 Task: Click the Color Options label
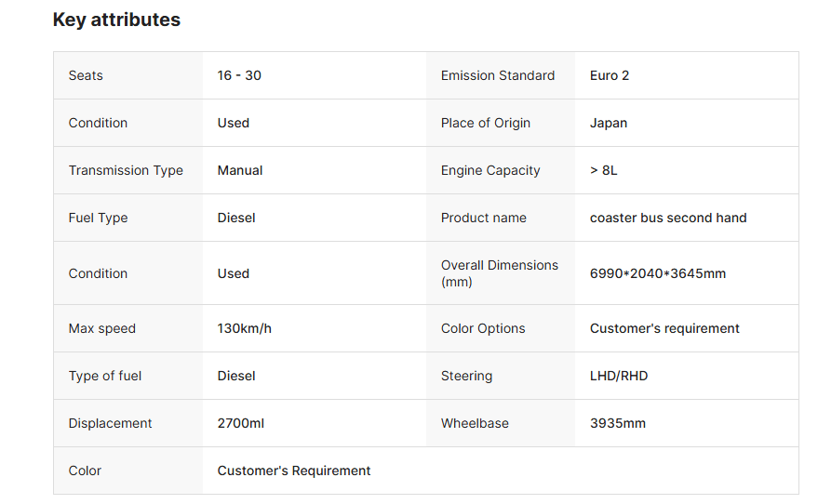[x=483, y=328]
